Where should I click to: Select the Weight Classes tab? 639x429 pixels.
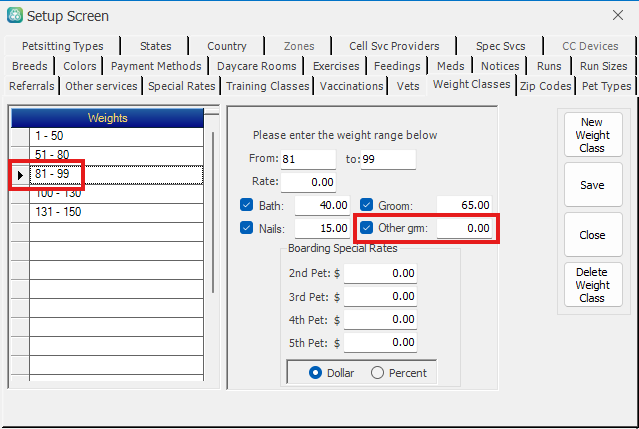point(472,84)
